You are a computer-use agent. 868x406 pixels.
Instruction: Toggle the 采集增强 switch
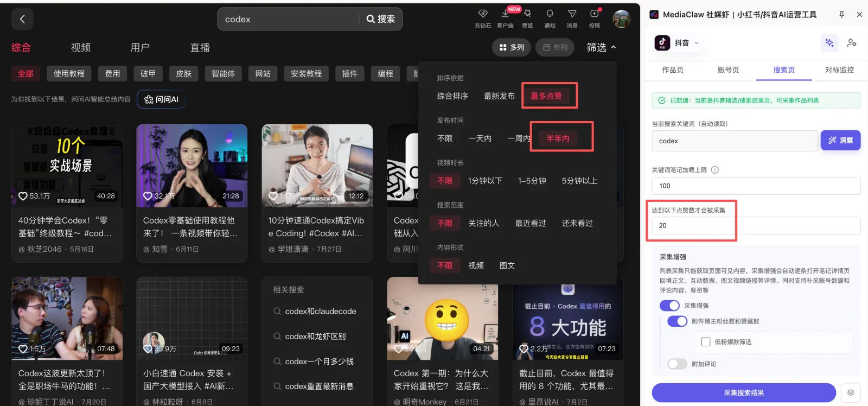(x=669, y=306)
